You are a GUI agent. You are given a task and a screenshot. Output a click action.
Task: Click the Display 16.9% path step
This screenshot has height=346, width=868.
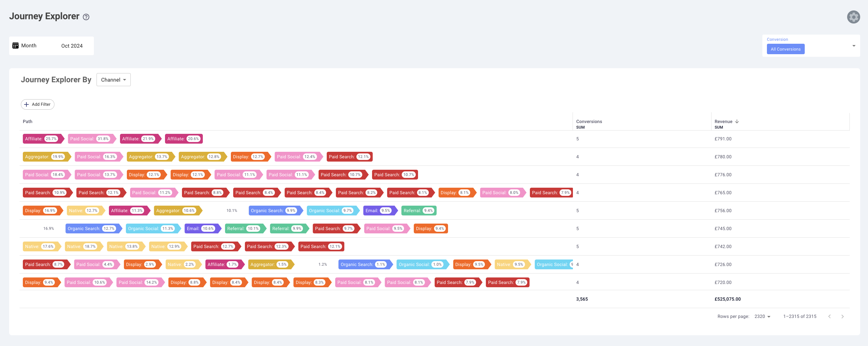[x=43, y=211]
